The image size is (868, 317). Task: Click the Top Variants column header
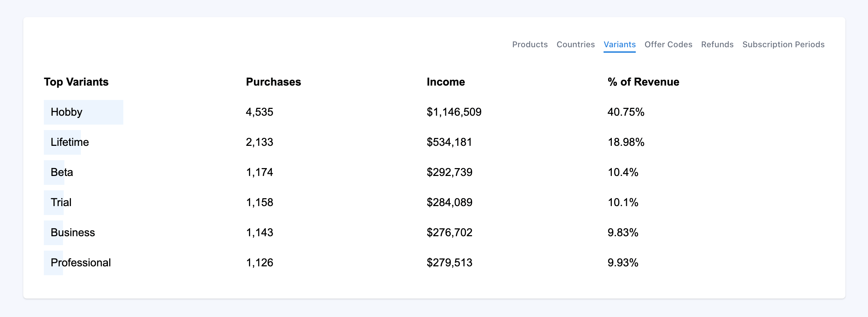point(76,82)
